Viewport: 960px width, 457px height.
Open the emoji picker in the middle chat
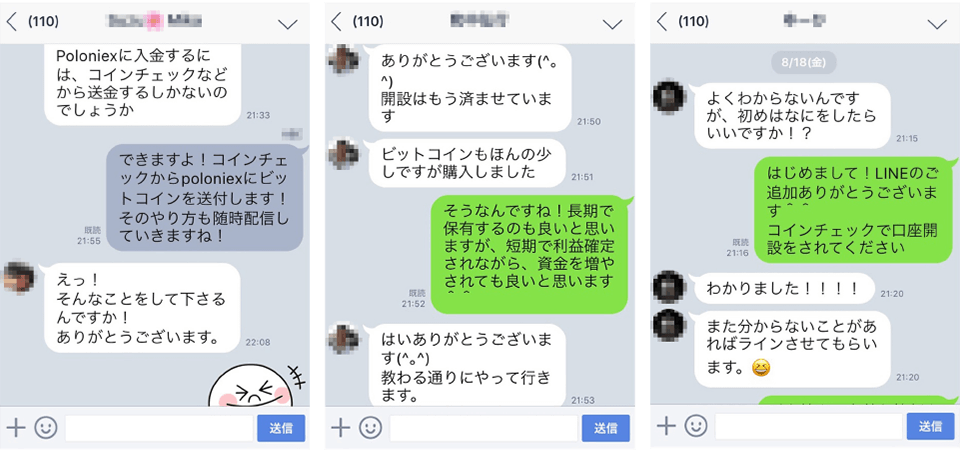(x=370, y=428)
